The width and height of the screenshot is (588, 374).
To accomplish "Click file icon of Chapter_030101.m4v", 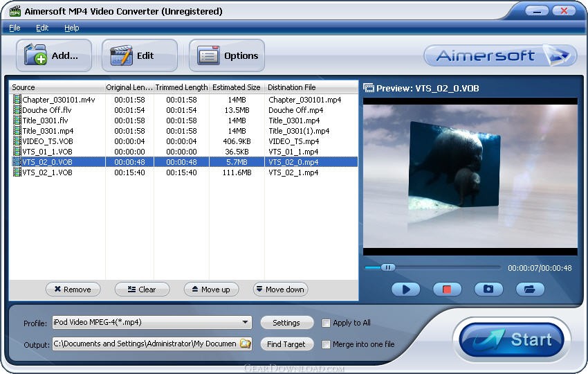I will coord(17,100).
